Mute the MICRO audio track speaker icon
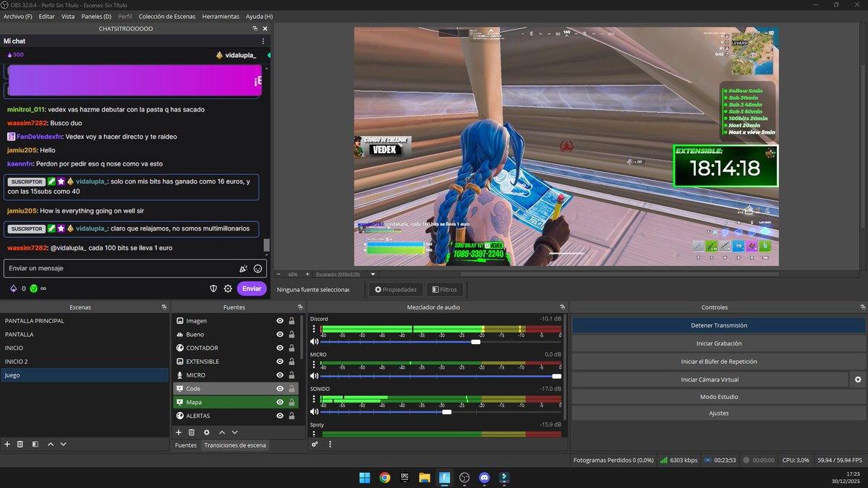This screenshot has width=868, height=488. (315, 376)
